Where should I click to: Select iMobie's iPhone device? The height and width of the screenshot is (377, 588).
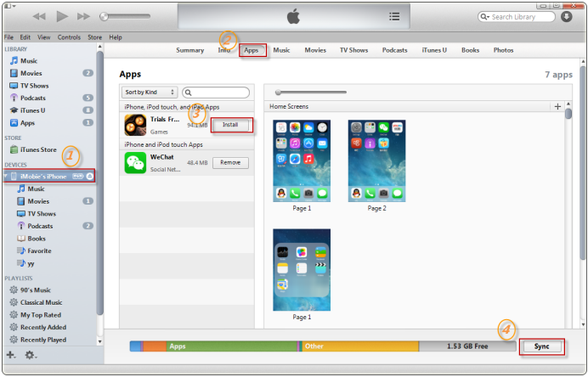tap(43, 176)
